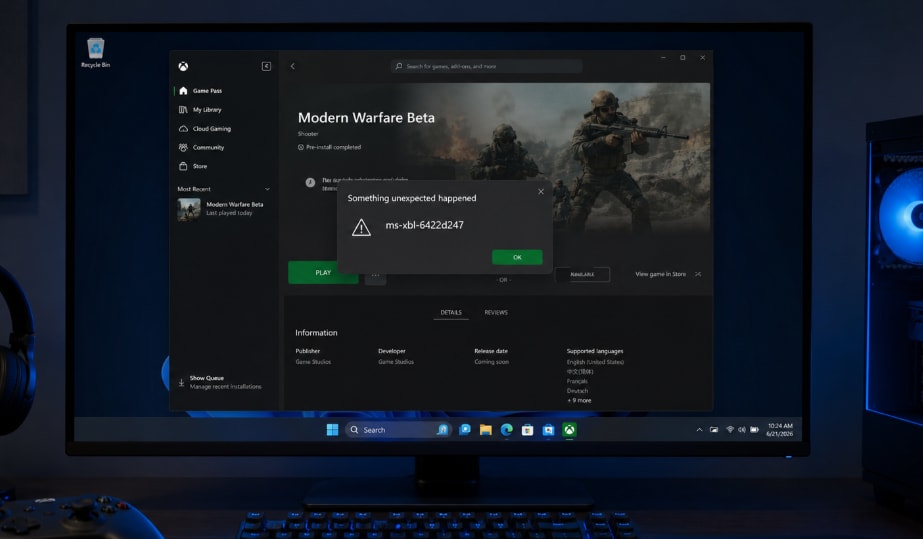Click OK in the error dialog
The height and width of the screenshot is (539, 923).
click(517, 257)
